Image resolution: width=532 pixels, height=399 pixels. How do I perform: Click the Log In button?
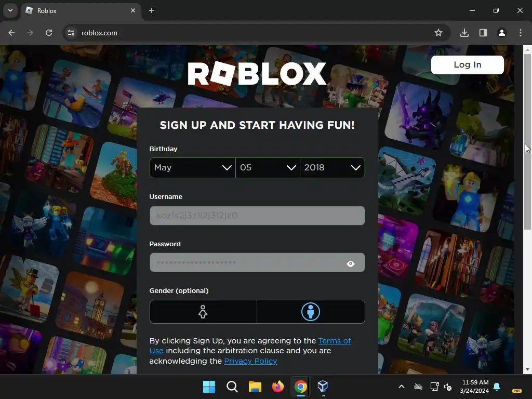(x=467, y=65)
